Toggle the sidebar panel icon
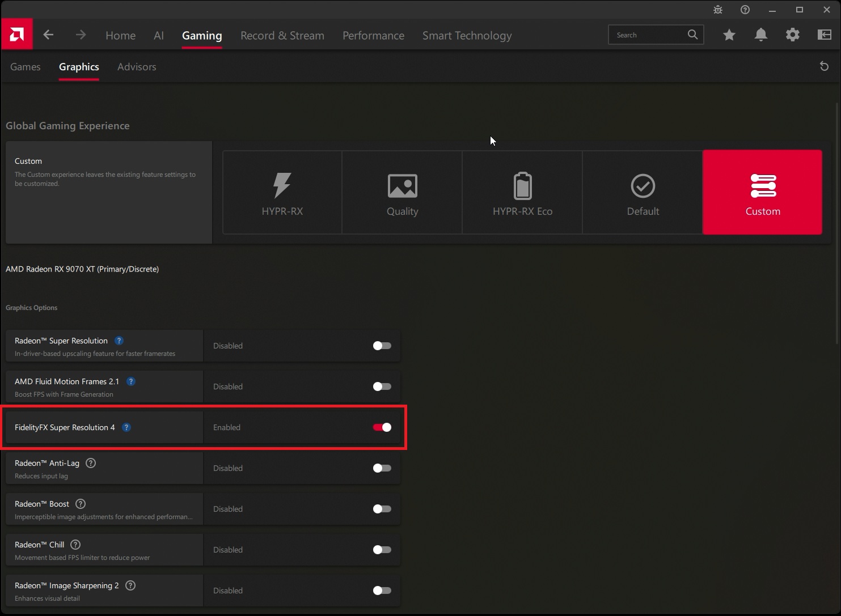841x616 pixels. 824,35
